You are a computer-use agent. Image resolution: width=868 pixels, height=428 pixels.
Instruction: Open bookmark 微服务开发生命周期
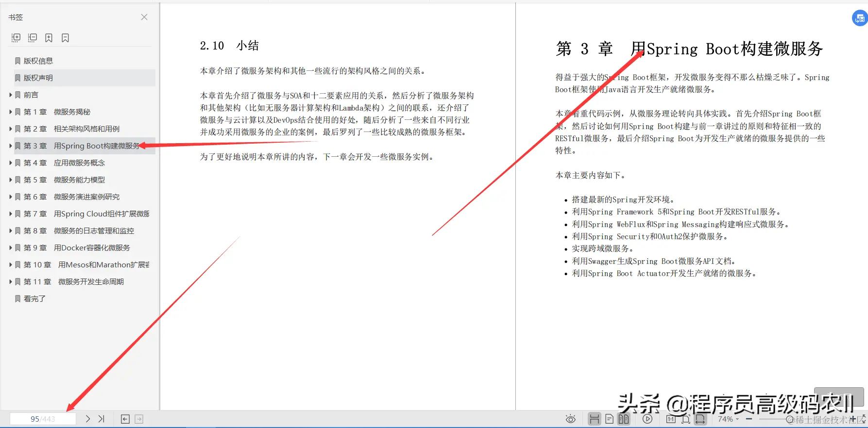(x=91, y=281)
